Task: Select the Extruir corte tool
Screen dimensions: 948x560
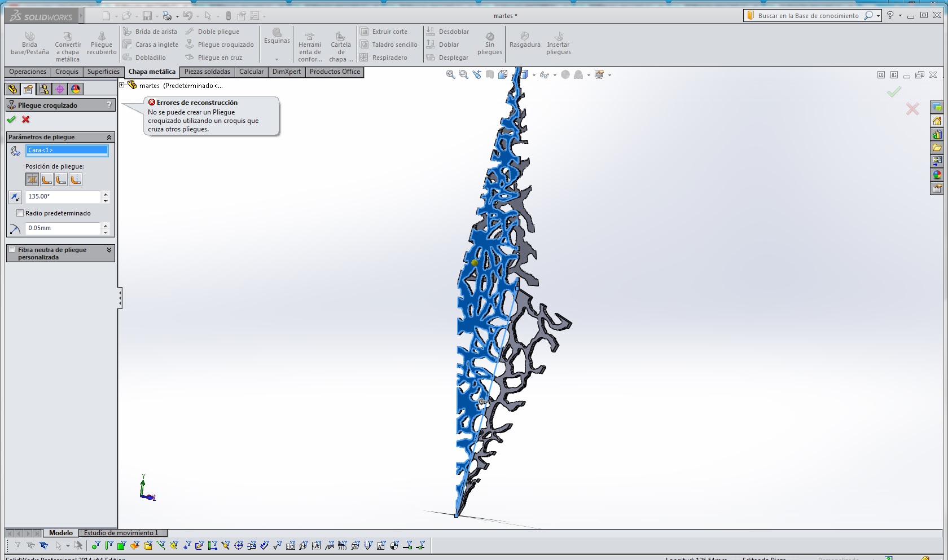Action: point(384,32)
